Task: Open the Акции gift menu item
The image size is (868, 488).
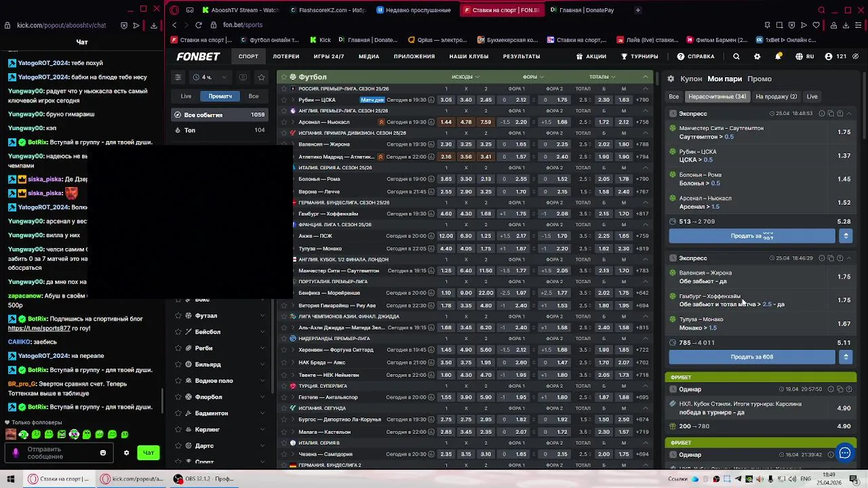Action: click(x=591, y=56)
